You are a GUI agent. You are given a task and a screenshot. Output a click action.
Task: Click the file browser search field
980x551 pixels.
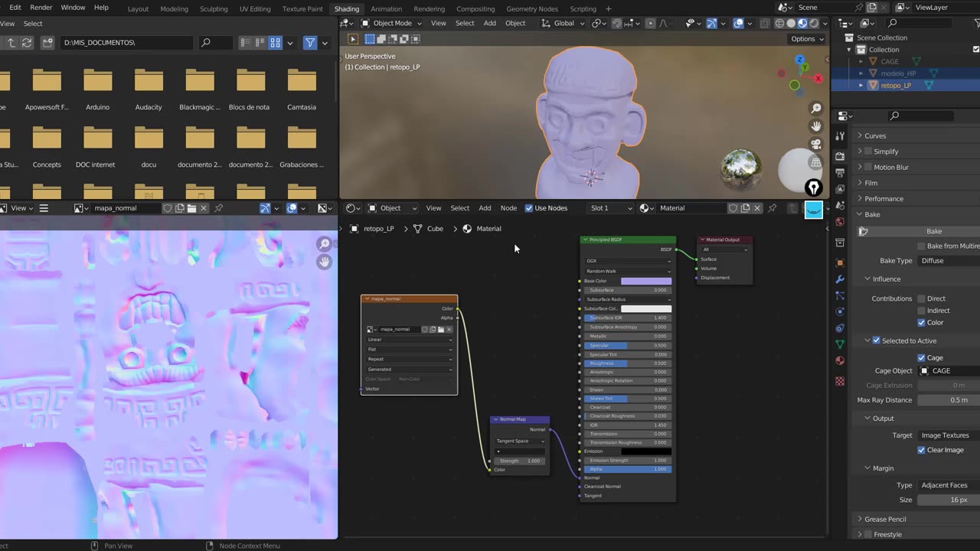click(x=215, y=43)
